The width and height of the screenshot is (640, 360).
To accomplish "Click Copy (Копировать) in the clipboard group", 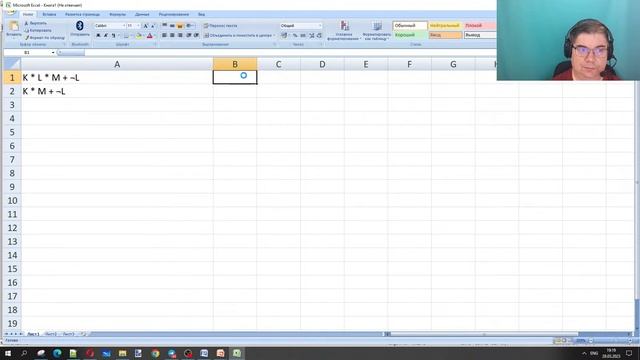I will coord(38,30).
